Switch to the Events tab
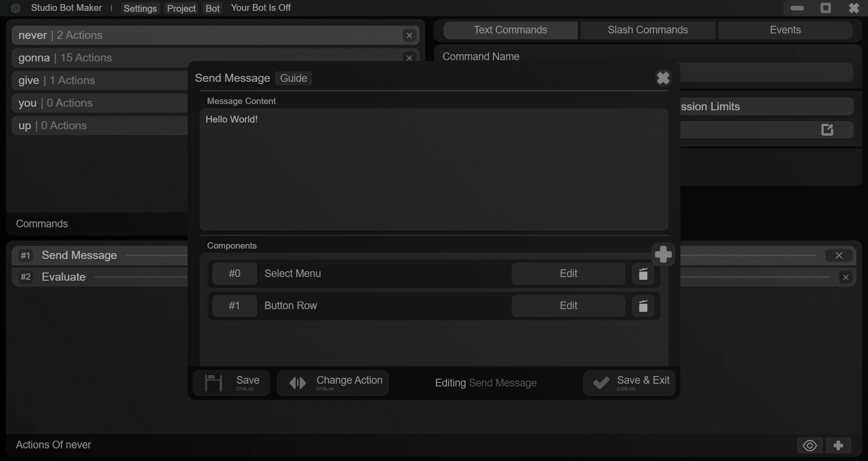The width and height of the screenshot is (868, 461). point(785,30)
